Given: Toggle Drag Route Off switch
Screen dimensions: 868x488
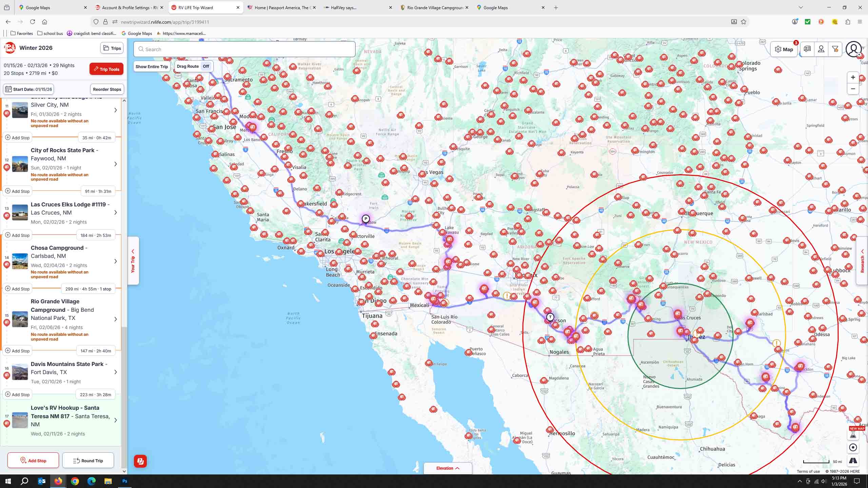Looking at the screenshot, I should click(206, 66).
